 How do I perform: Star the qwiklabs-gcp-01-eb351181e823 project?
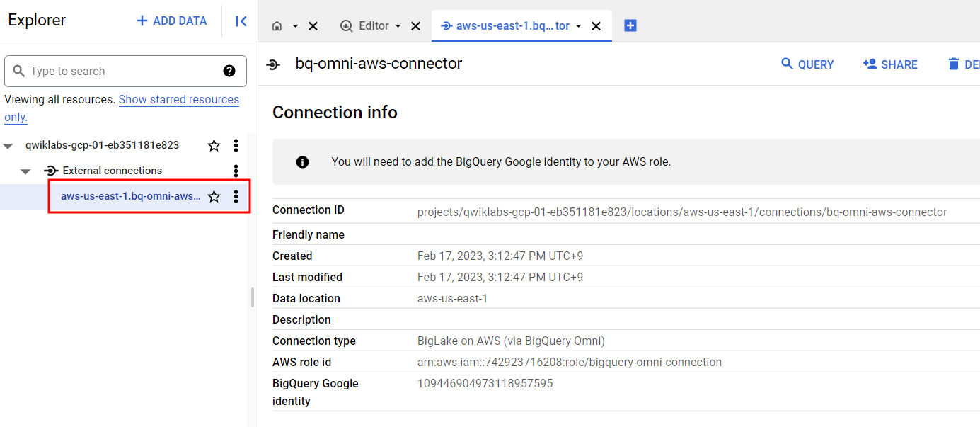[214, 145]
